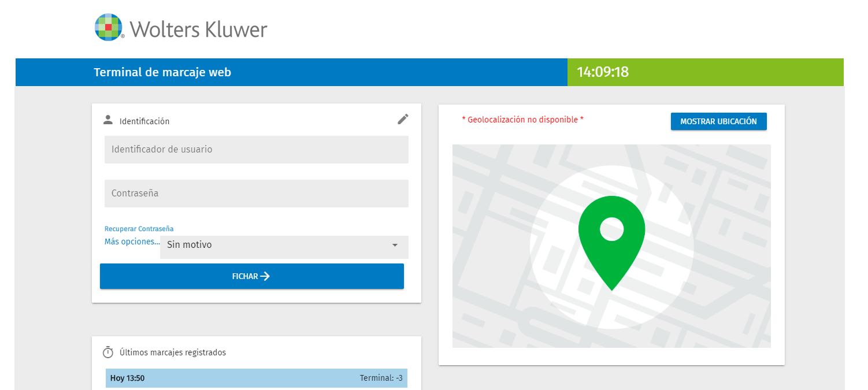This screenshot has height=390, width=868.
Task: Open the Recuperar Contraseña link
Action: (139, 229)
